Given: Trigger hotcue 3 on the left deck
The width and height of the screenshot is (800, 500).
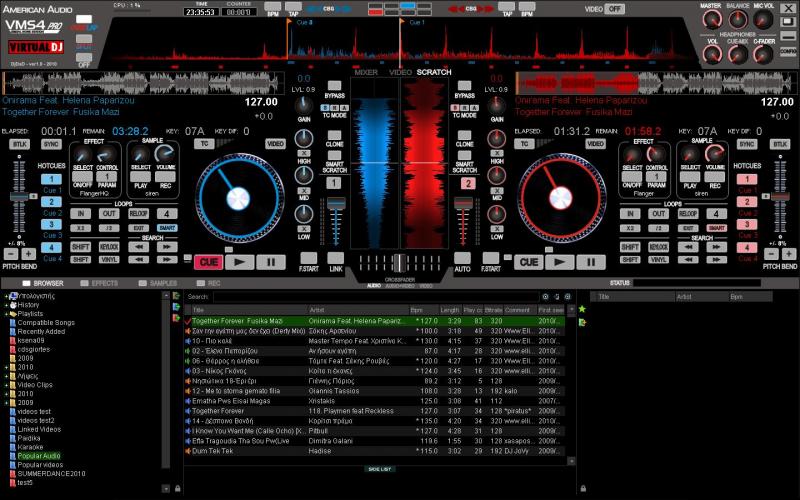Looking at the screenshot, I should point(51,224).
